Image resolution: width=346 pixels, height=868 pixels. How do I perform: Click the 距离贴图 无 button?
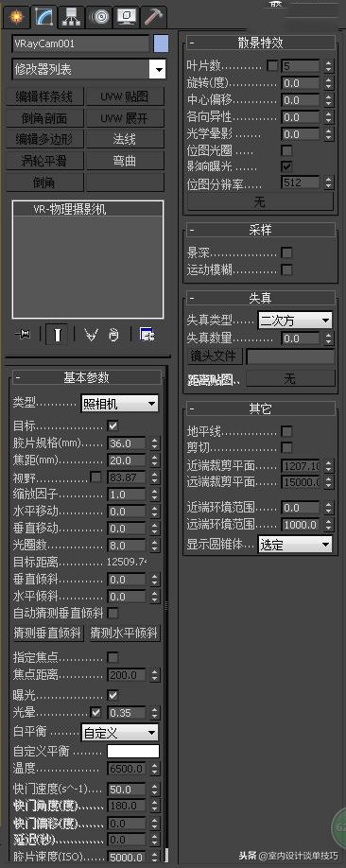pos(290,378)
